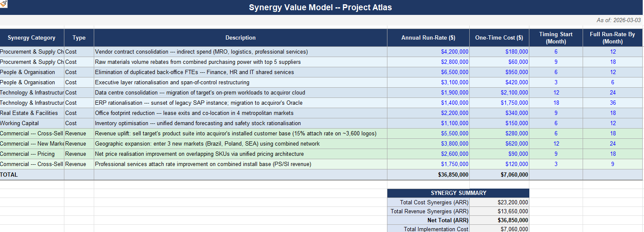
Task: Select the $1,100,000 run-rate value
Action: coord(428,123)
